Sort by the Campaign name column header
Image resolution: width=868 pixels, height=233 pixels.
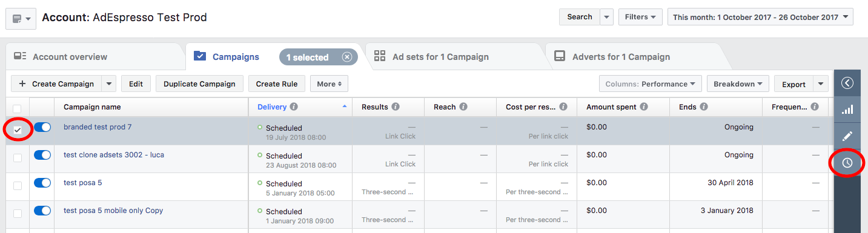[92, 107]
